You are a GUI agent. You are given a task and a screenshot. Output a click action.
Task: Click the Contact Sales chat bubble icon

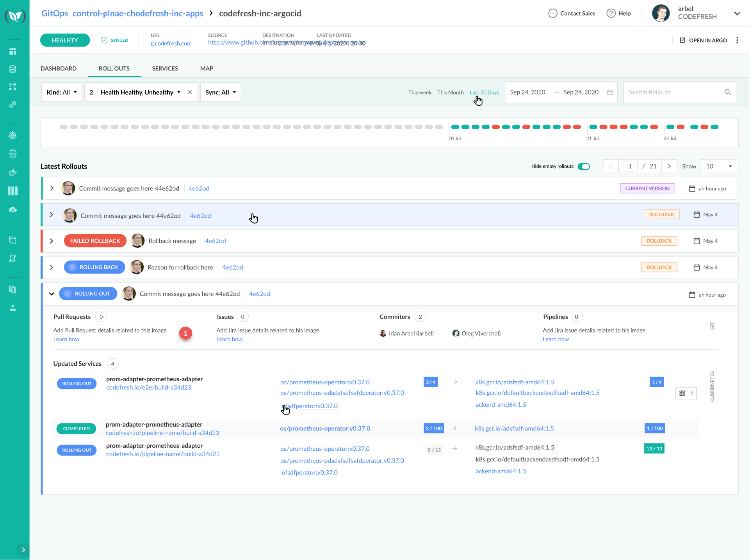click(552, 13)
